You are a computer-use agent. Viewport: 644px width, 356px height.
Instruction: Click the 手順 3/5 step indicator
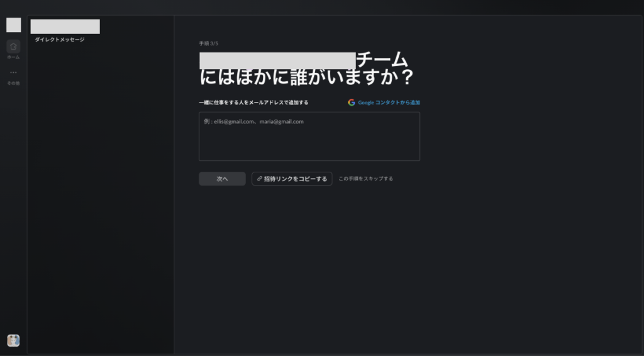[209, 43]
